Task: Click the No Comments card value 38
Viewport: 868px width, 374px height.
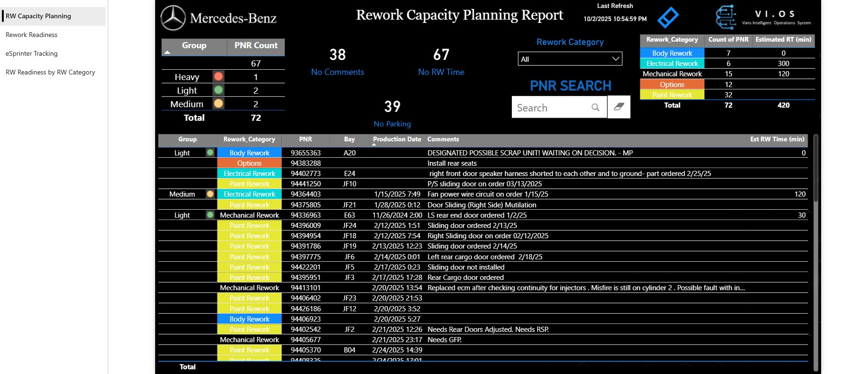Action: (x=337, y=55)
